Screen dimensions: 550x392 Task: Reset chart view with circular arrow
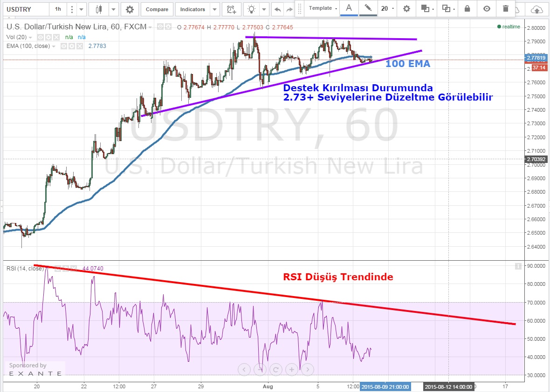(276, 370)
